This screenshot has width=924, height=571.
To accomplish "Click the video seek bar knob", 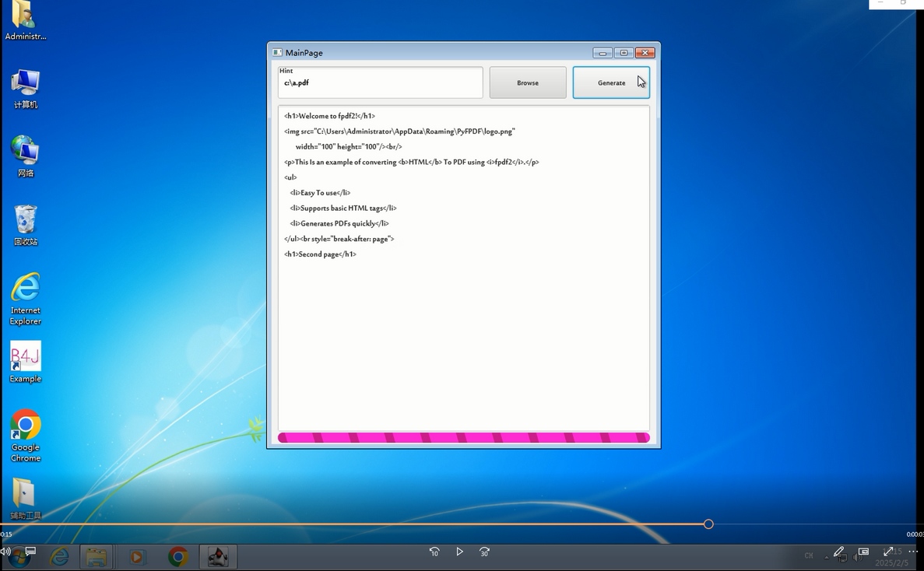I will pos(708,524).
